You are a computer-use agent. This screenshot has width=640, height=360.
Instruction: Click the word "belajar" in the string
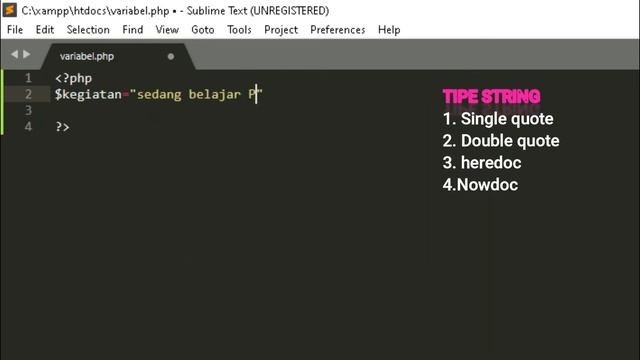point(215,95)
